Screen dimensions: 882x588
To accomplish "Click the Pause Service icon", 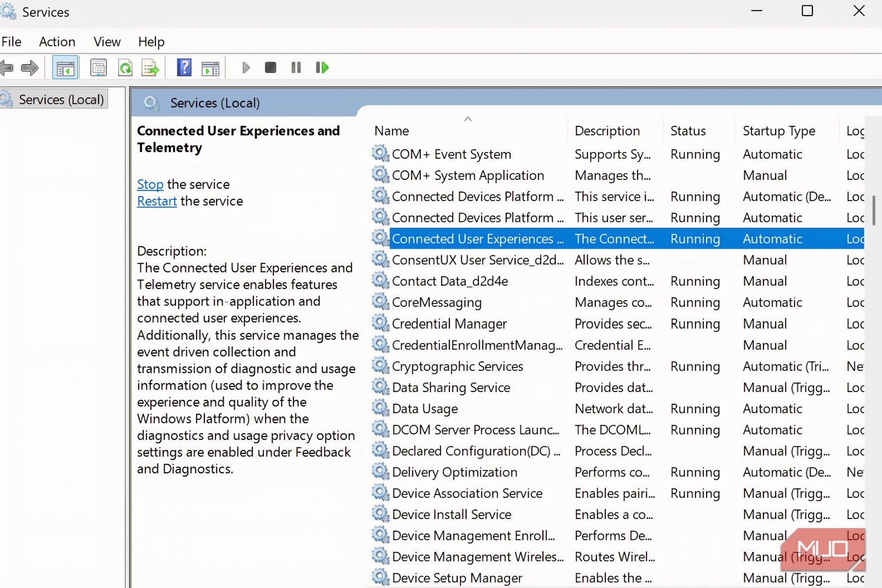I will click(x=296, y=68).
